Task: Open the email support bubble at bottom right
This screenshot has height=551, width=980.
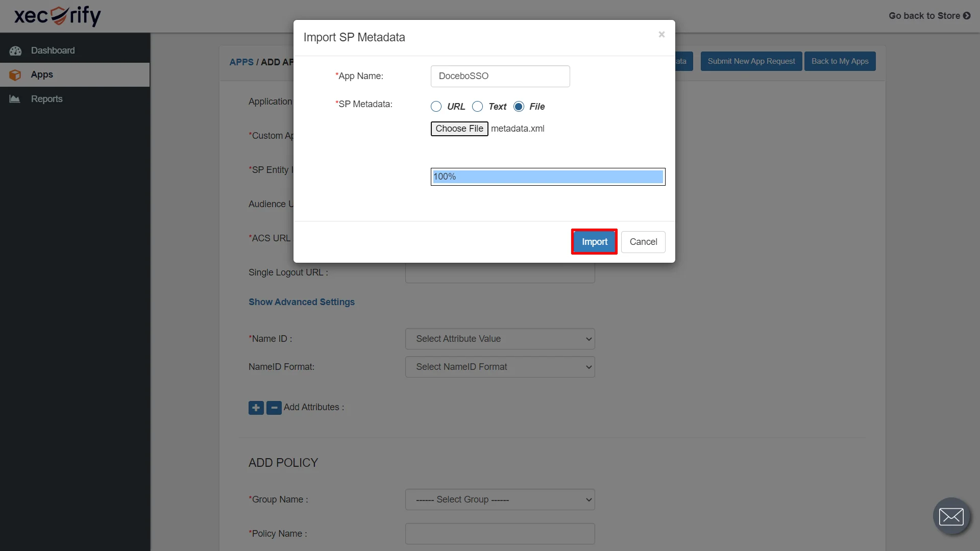Action: click(951, 516)
